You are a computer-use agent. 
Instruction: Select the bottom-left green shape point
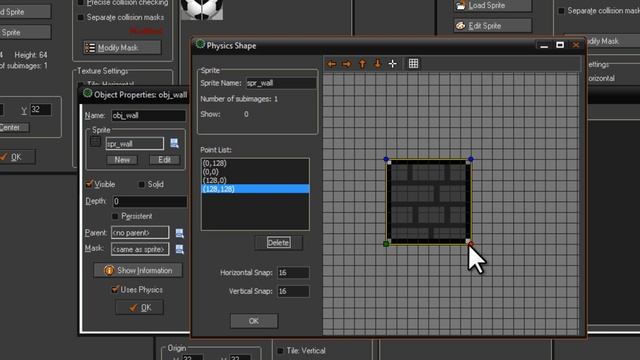pos(386,244)
